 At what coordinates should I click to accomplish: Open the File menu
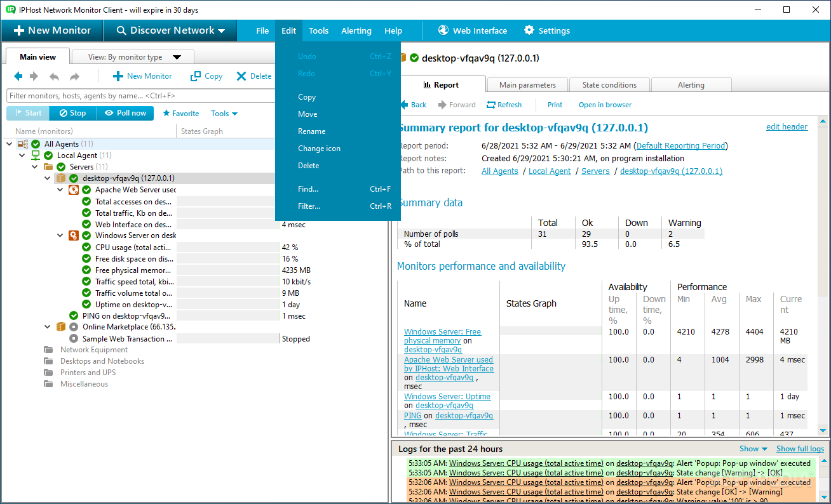click(x=262, y=30)
